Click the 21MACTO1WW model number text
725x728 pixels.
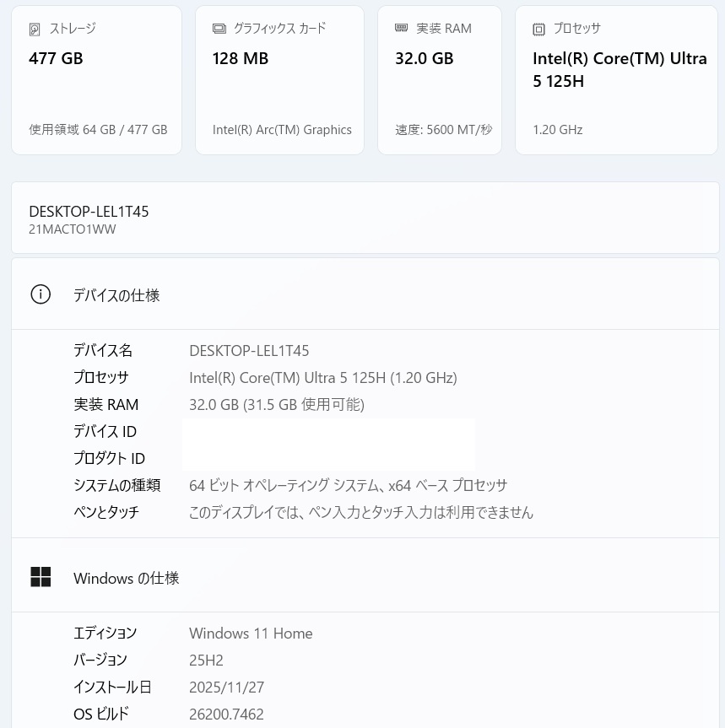pos(73,229)
